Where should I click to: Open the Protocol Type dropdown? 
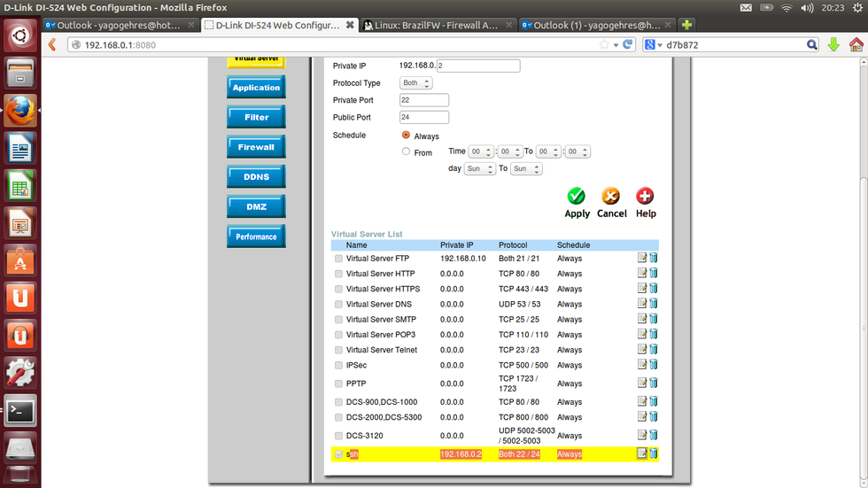click(x=415, y=83)
